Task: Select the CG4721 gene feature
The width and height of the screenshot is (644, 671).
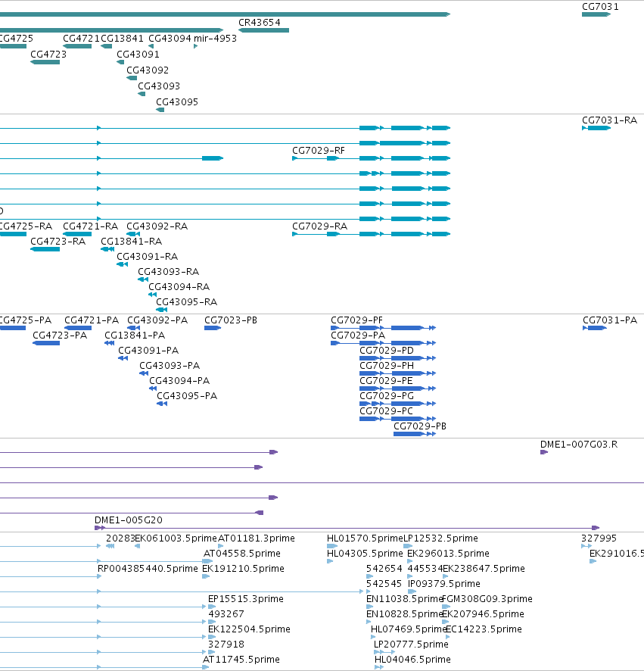Action: 77,46
